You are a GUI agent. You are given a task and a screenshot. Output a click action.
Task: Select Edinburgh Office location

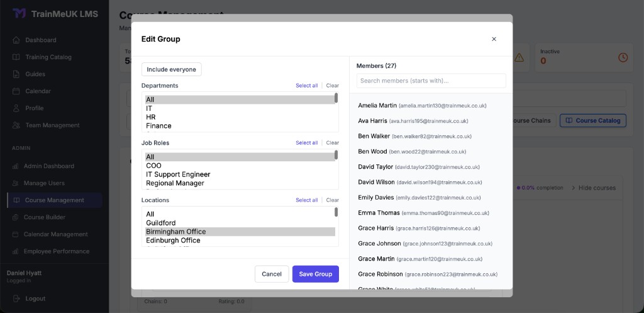coord(240,240)
